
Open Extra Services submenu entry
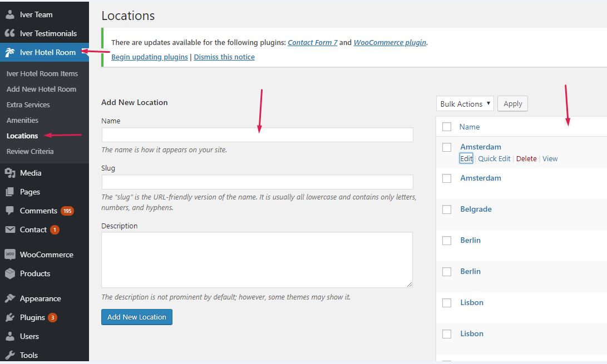click(x=28, y=105)
